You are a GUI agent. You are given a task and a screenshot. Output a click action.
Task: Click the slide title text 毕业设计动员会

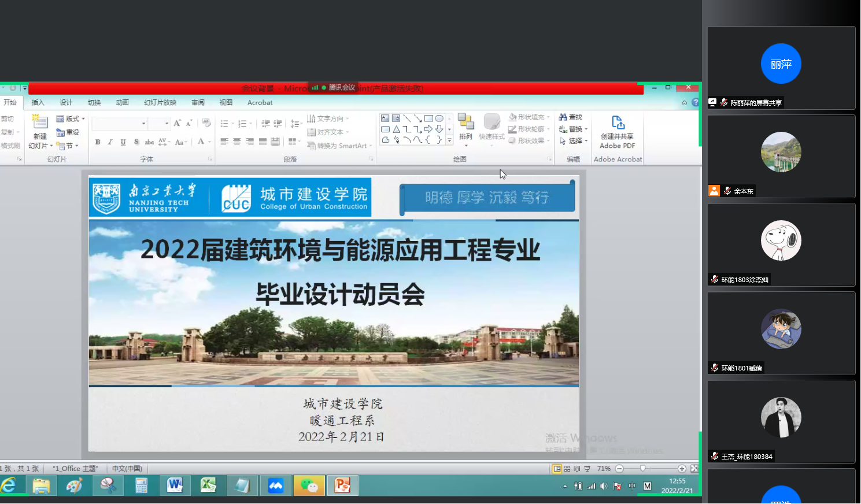coord(340,295)
